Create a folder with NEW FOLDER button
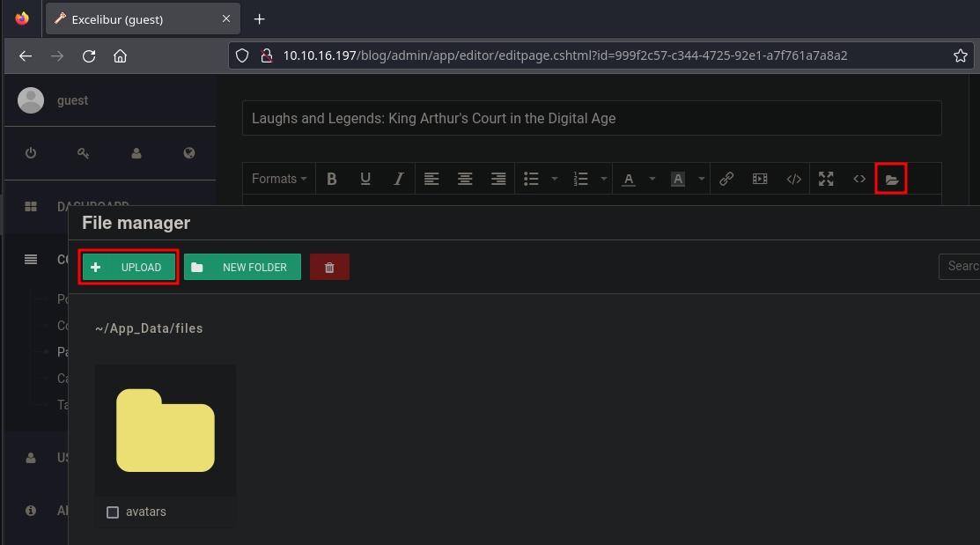 [x=242, y=266]
